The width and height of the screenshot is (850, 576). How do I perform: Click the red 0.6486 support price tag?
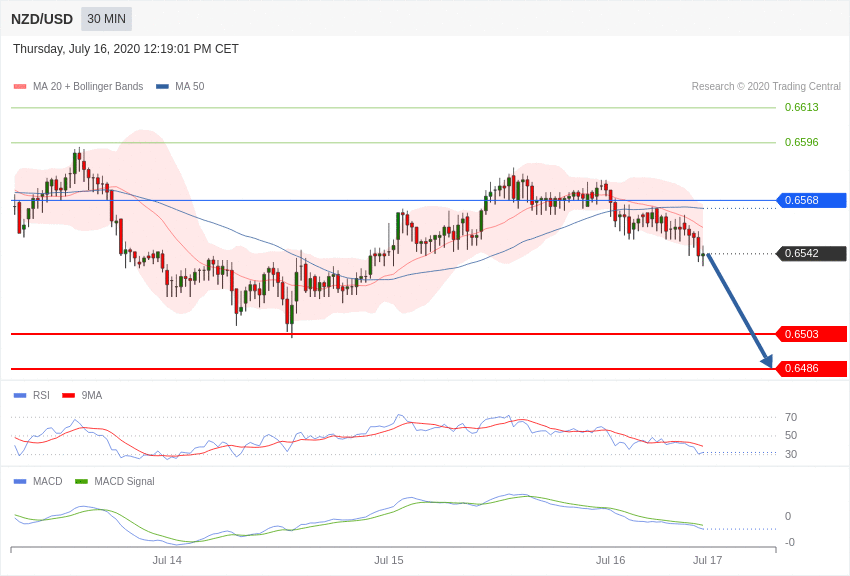[x=812, y=368]
